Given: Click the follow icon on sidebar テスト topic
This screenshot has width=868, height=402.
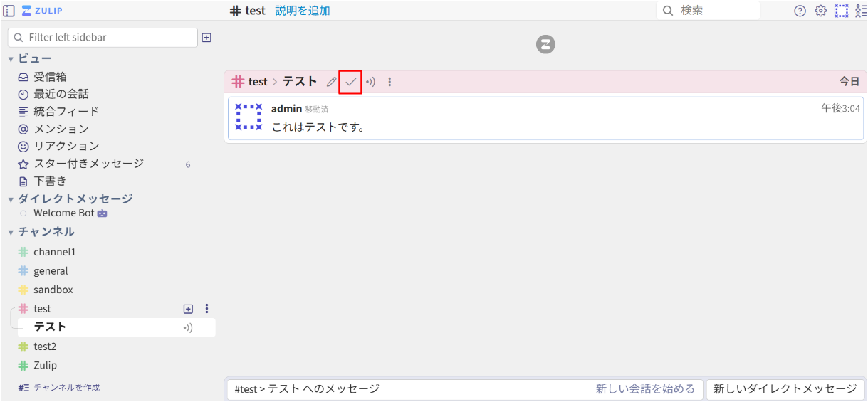Looking at the screenshot, I should coord(188,328).
